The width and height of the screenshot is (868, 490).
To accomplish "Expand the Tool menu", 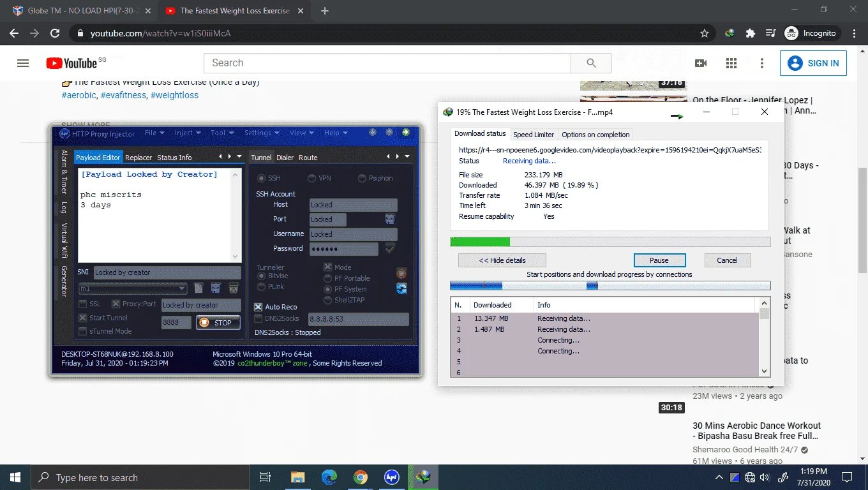I will point(223,133).
